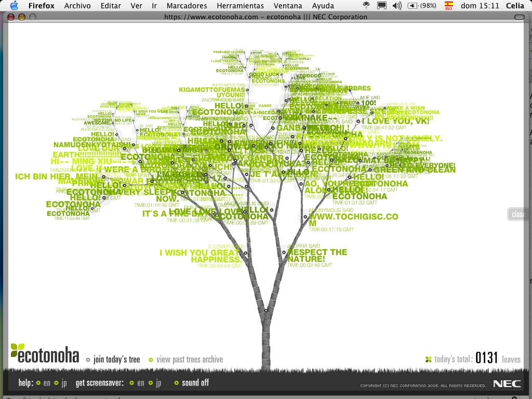Viewport: 532px width, 399px height.
Task: Click the volume speaker icon in menu bar
Action: point(397,6)
